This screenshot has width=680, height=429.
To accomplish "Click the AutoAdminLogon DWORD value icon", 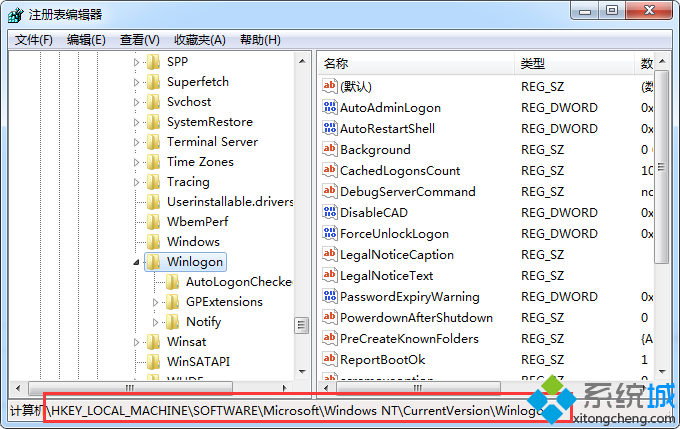I will coord(330,107).
